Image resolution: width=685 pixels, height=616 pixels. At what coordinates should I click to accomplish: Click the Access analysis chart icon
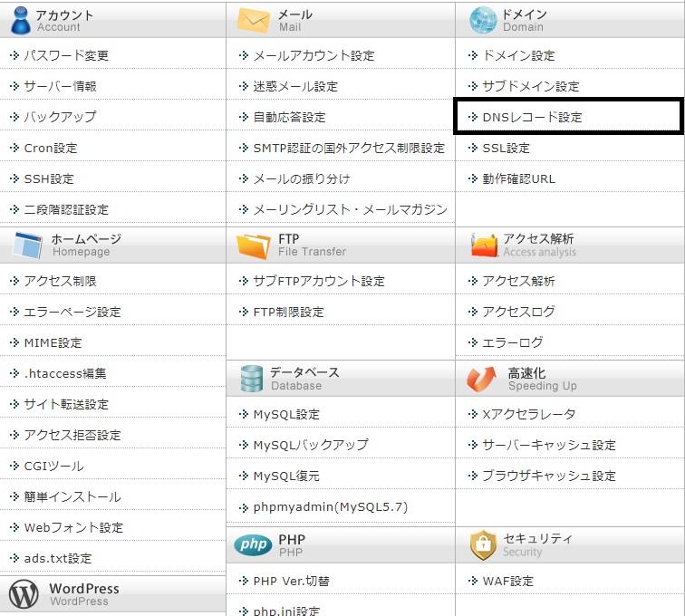(x=484, y=245)
